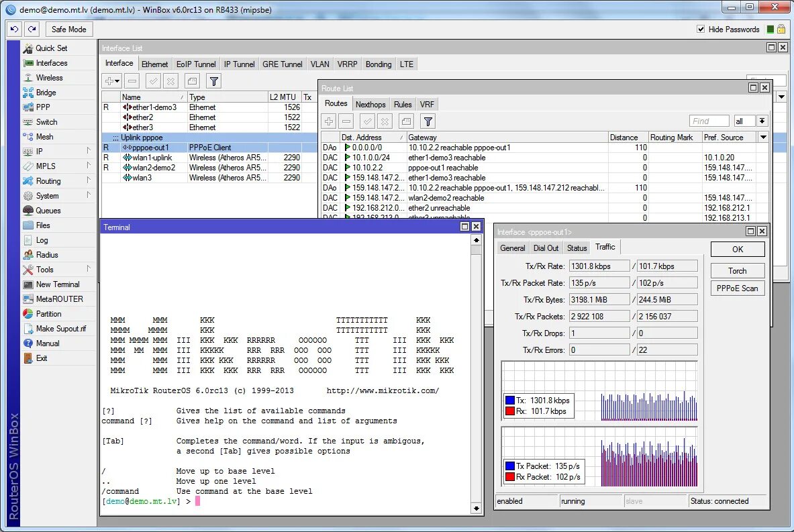Click Terminal scrollbar up arrow
The image size is (794, 532).
coord(476,240)
